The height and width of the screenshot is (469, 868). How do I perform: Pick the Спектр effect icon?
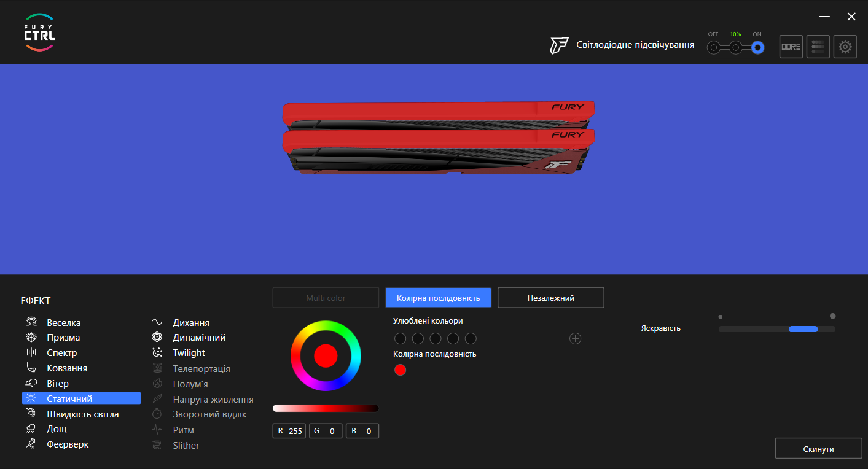pyautogui.click(x=31, y=352)
